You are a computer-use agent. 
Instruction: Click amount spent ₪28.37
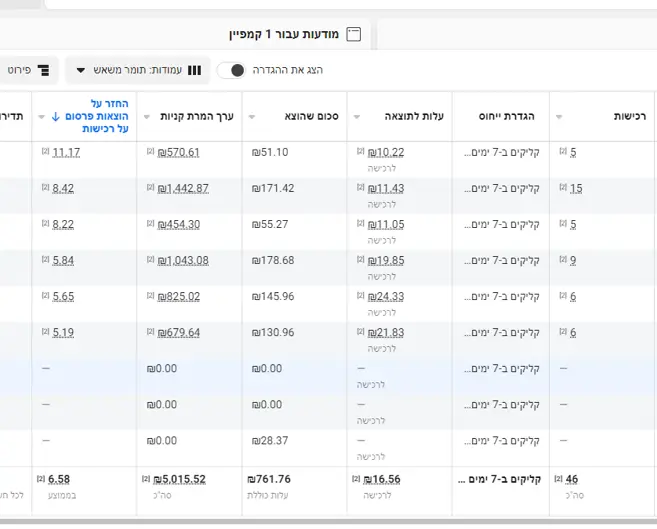(x=270, y=441)
